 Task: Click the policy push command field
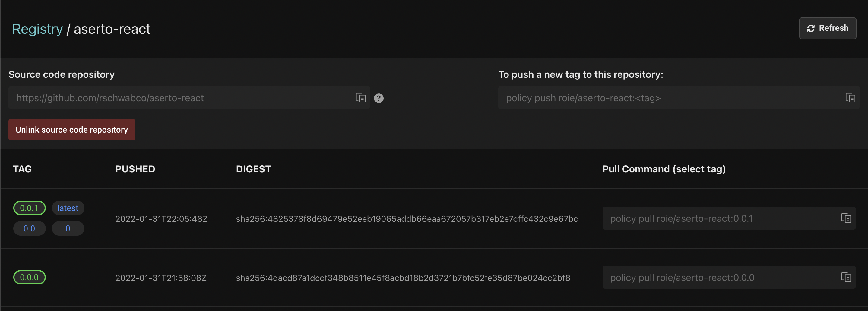click(x=679, y=98)
